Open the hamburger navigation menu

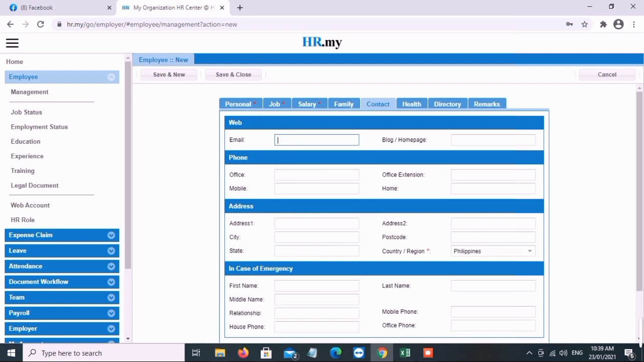point(12,43)
